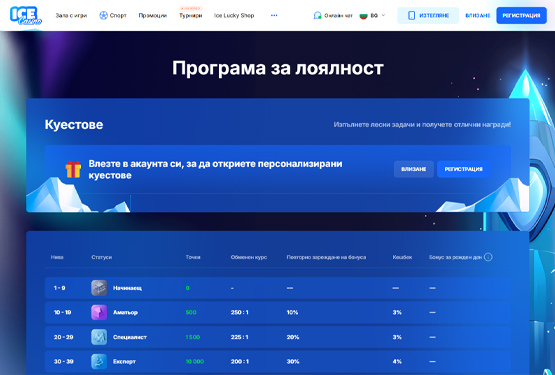The width and height of the screenshot is (555, 375).
Task: Click the 200 : 1 exchange rate
Action: click(240, 361)
